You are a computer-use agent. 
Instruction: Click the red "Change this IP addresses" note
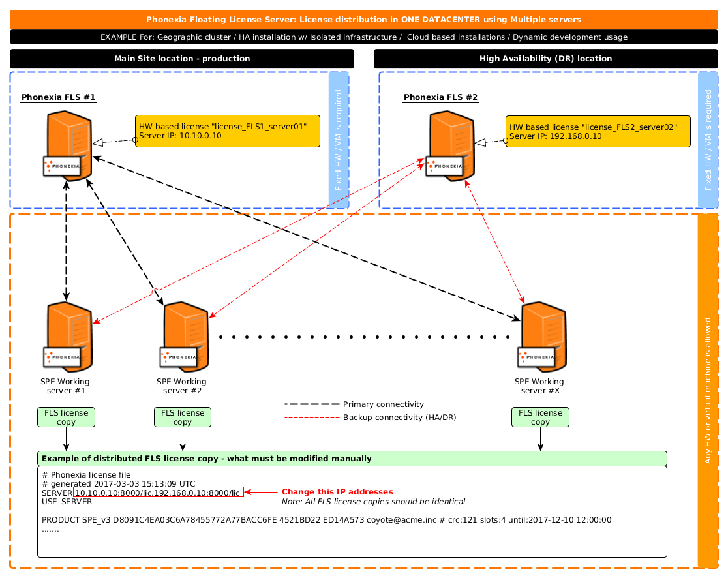coord(337,492)
